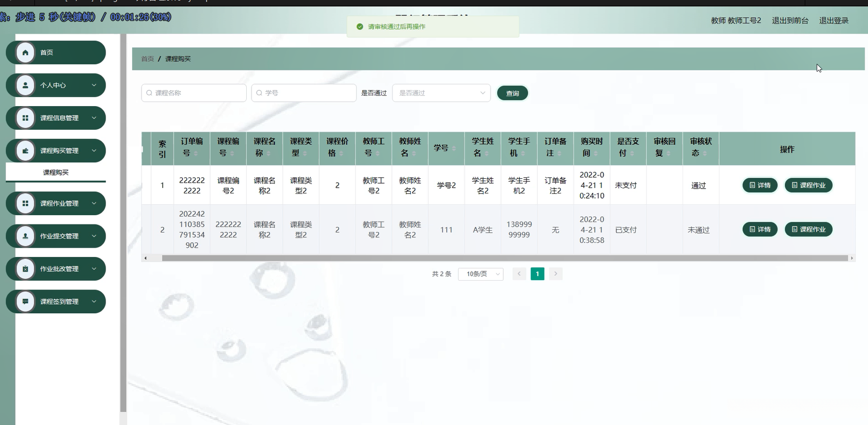The image size is (868, 425).
Task: Focus the 学号 search field
Action: 304,93
